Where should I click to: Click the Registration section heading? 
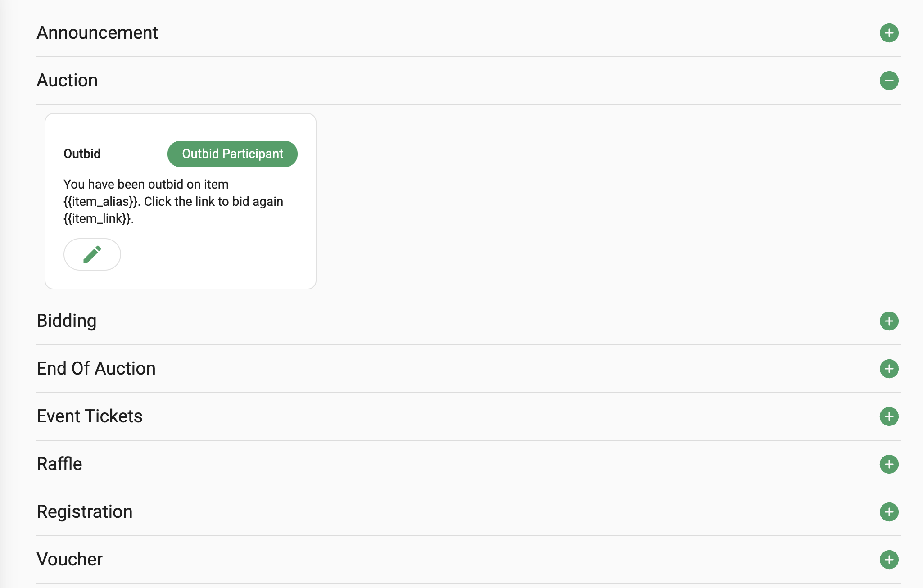click(x=85, y=512)
